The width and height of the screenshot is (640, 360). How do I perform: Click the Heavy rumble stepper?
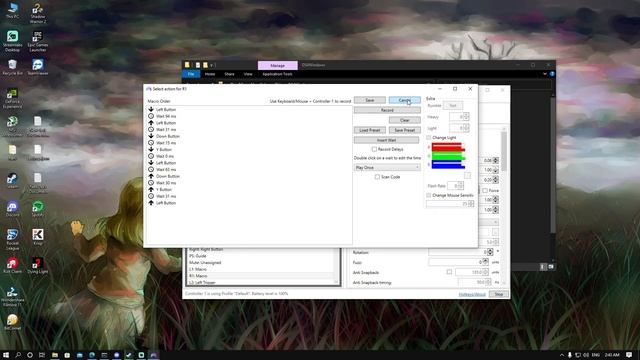click(466, 117)
